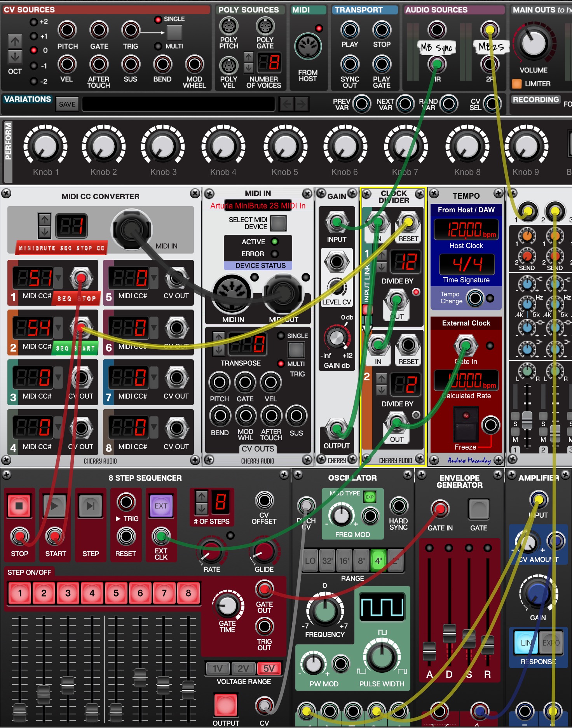Click the Gain module INPUT jack
Image resolution: width=572 pixels, height=728 pixels.
click(x=337, y=222)
